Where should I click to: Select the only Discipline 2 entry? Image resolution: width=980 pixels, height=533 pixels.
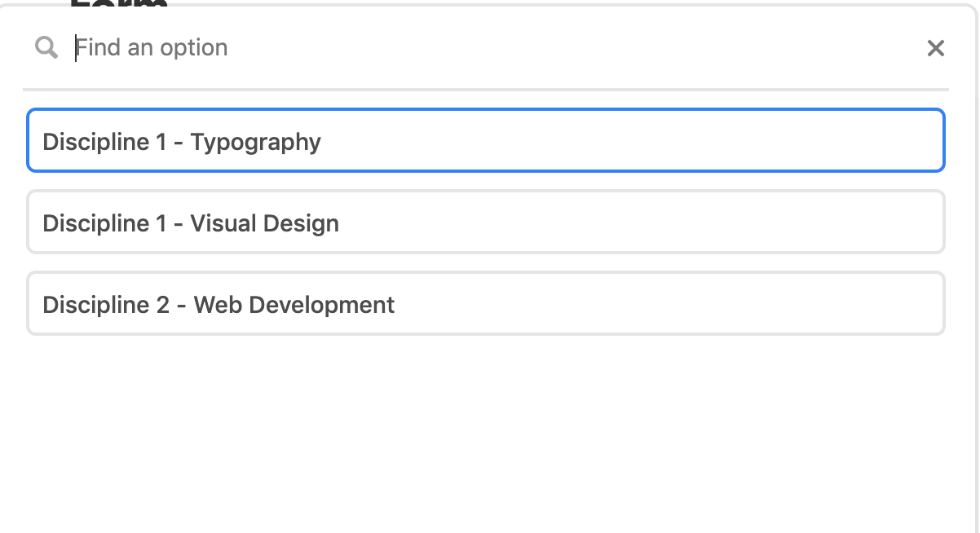(486, 303)
